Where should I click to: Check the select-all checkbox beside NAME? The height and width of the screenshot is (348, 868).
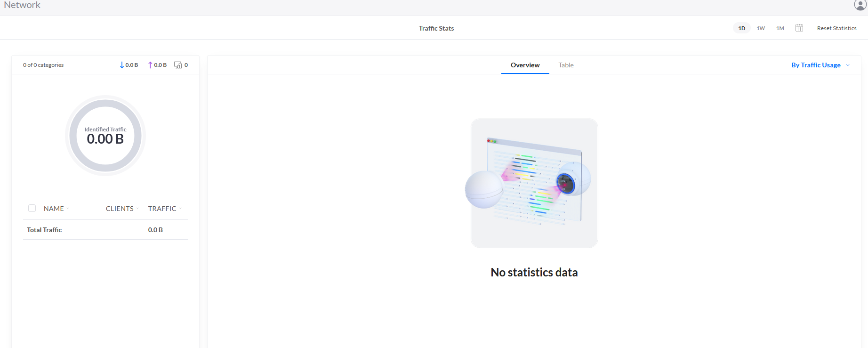pyautogui.click(x=32, y=208)
